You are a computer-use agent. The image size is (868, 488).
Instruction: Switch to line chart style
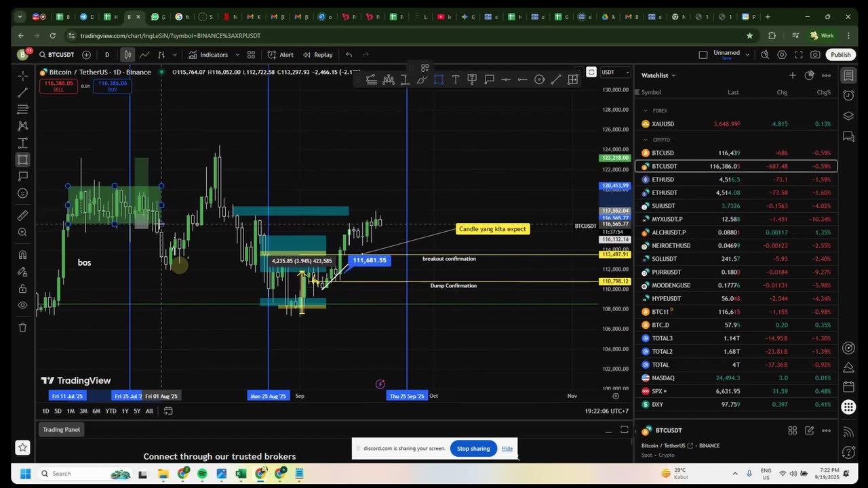pyautogui.click(x=144, y=55)
